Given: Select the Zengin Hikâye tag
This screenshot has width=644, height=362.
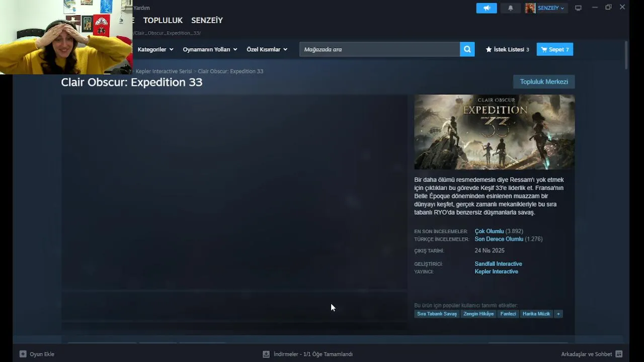Looking at the screenshot, I should click(478, 314).
